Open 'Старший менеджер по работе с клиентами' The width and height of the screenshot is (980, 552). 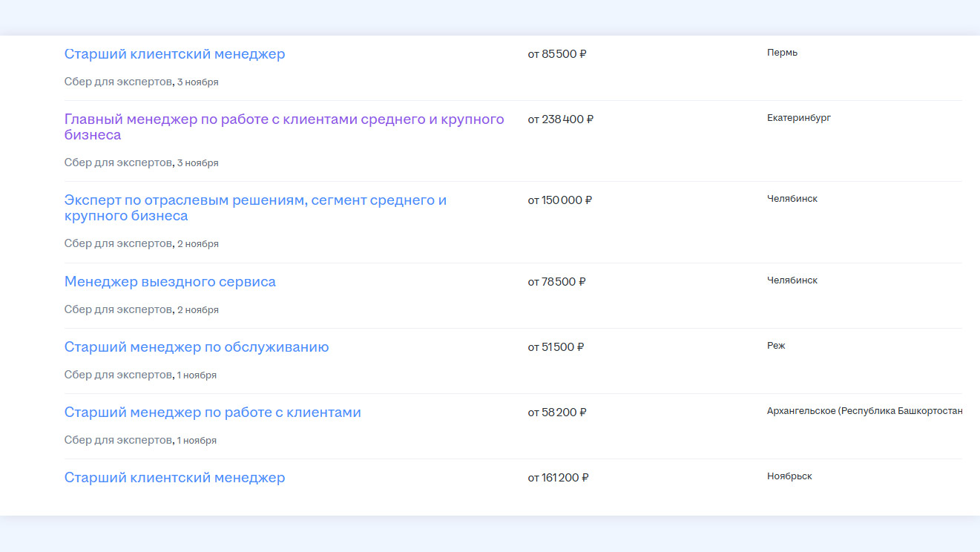point(212,413)
